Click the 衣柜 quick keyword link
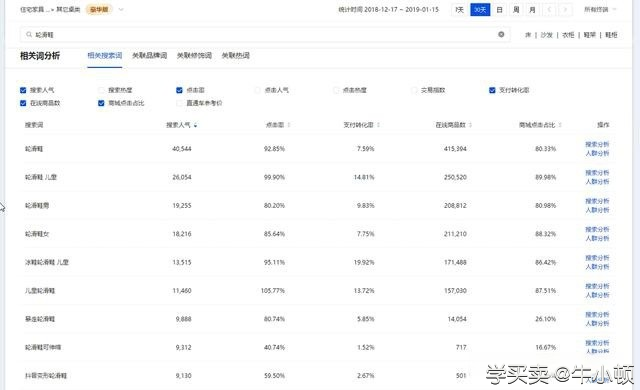Viewport: 640px width, 390px height. 568,35
